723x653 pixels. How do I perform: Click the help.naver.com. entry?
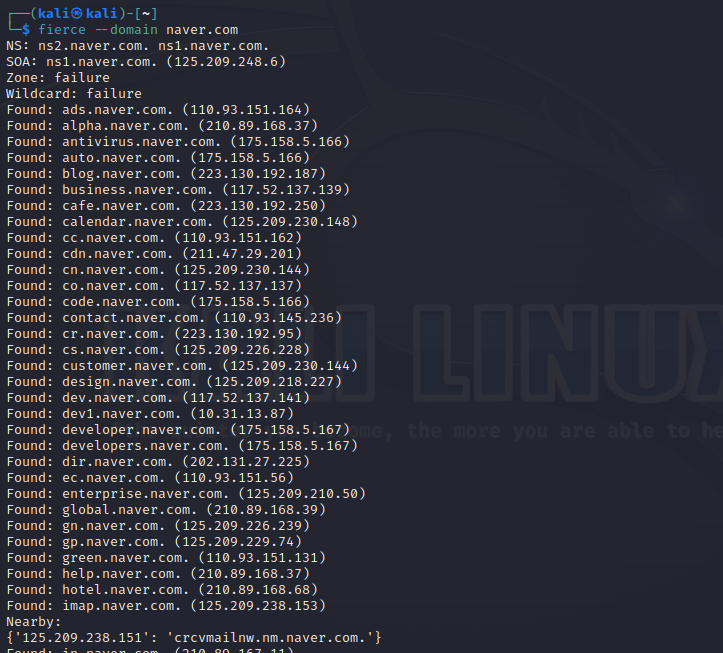click(x=158, y=573)
